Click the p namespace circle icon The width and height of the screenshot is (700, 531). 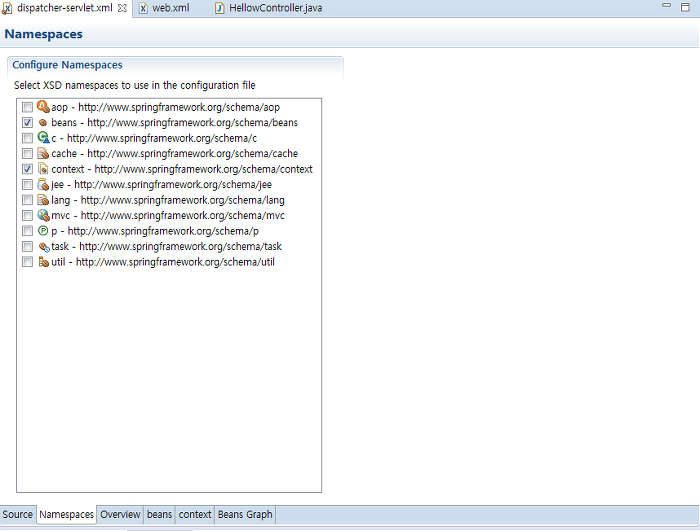pos(43,230)
